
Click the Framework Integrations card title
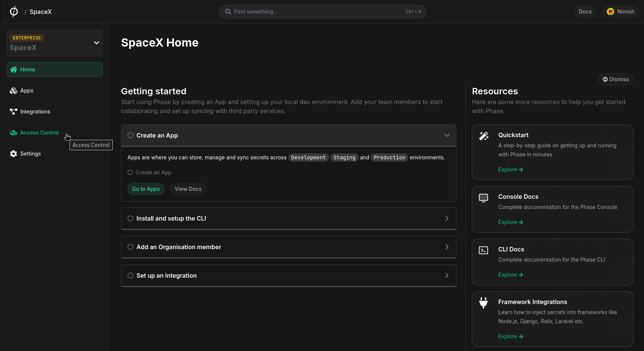(532, 302)
